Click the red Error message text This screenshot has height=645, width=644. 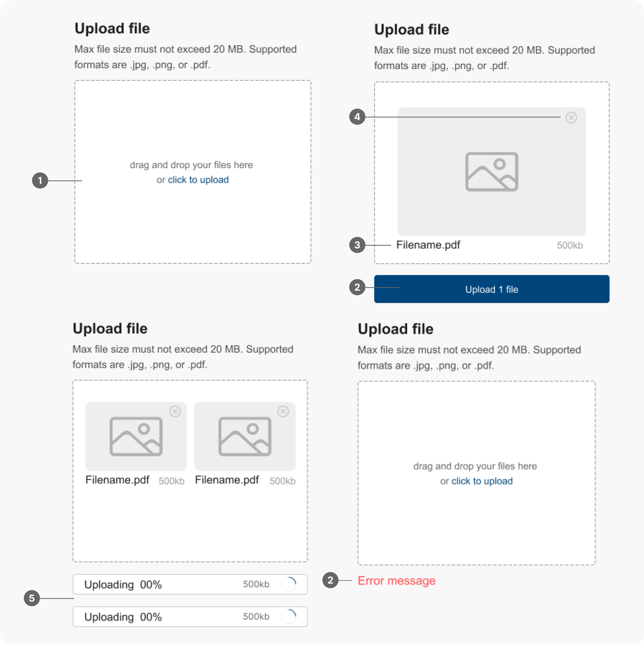[396, 580]
